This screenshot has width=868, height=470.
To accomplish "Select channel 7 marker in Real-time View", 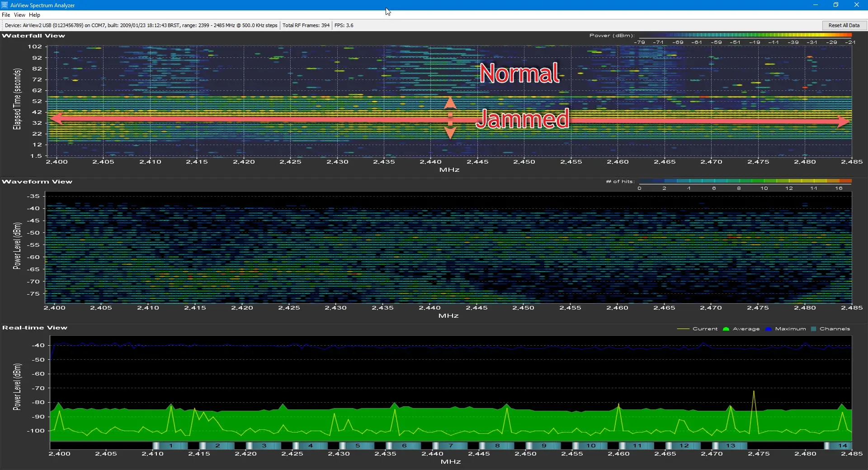I will click(x=451, y=446).
